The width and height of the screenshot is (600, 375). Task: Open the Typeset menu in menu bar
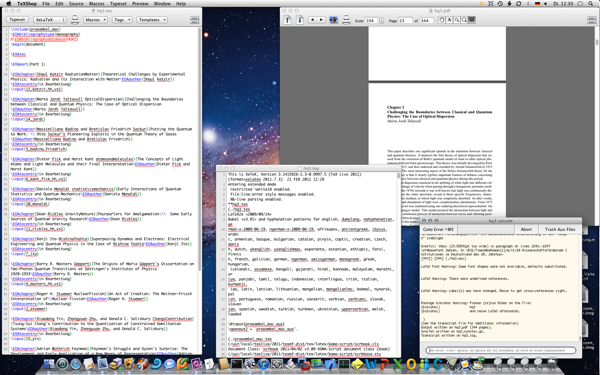(x=118, y=3)
